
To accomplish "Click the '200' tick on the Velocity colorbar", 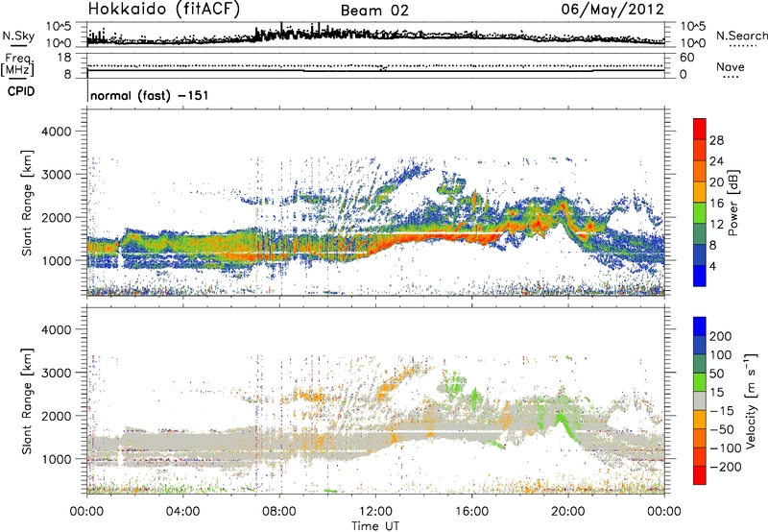I will pyautogui.click(x=721, y=336).
